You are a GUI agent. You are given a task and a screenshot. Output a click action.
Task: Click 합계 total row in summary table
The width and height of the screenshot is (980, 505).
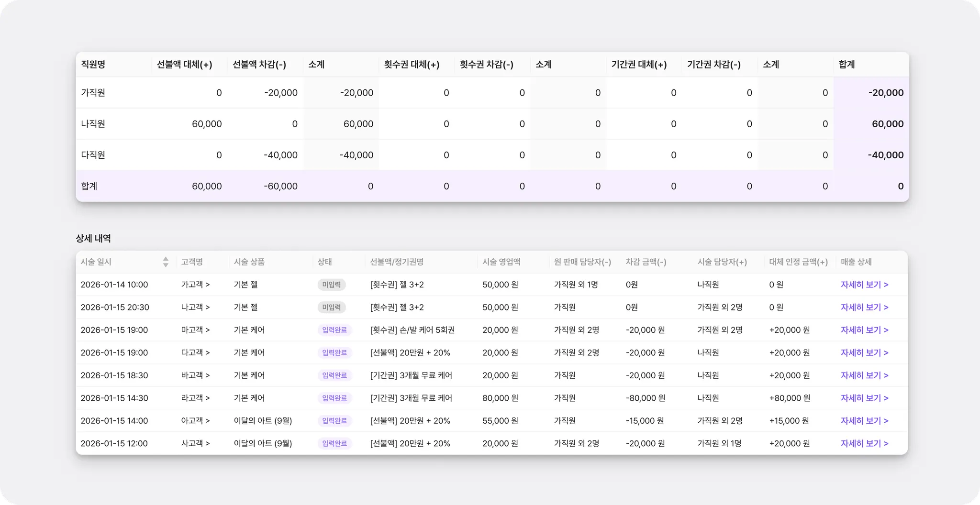click(x=492, y=186)
